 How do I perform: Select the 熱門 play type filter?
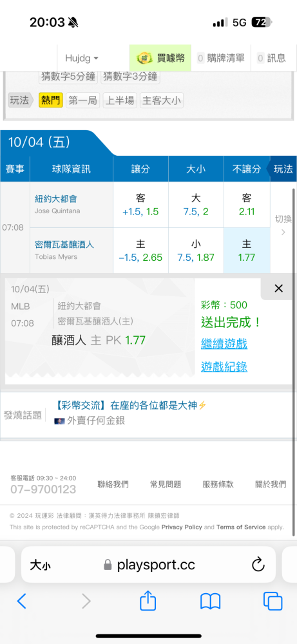pos(50,100)
